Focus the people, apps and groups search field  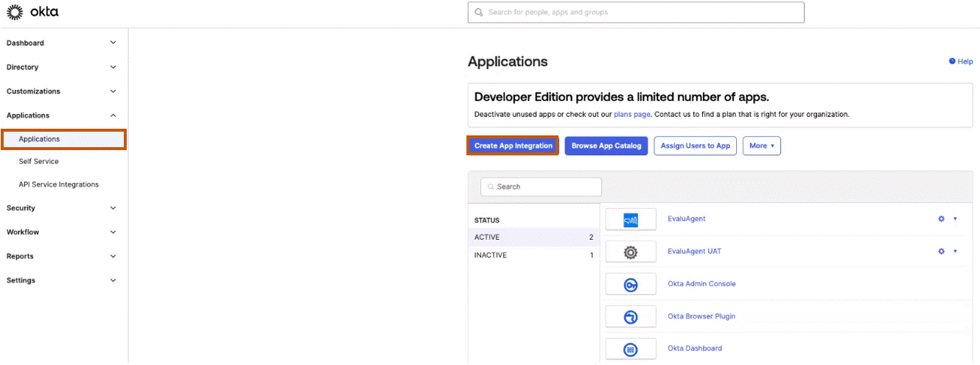pos(636,13)
